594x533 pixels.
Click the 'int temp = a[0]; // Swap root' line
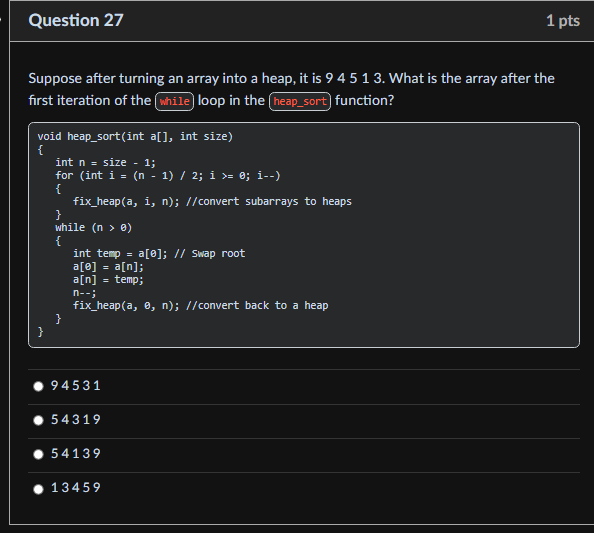click(x=159, y=253)
